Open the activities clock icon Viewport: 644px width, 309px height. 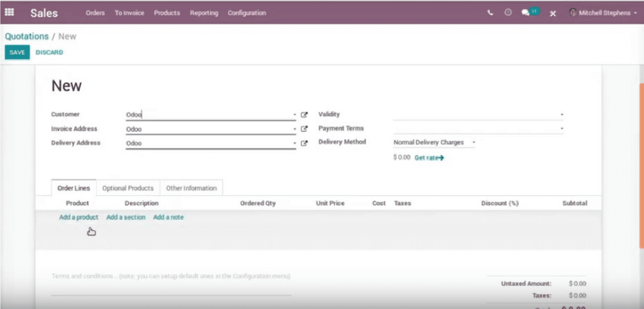[508, 12]
